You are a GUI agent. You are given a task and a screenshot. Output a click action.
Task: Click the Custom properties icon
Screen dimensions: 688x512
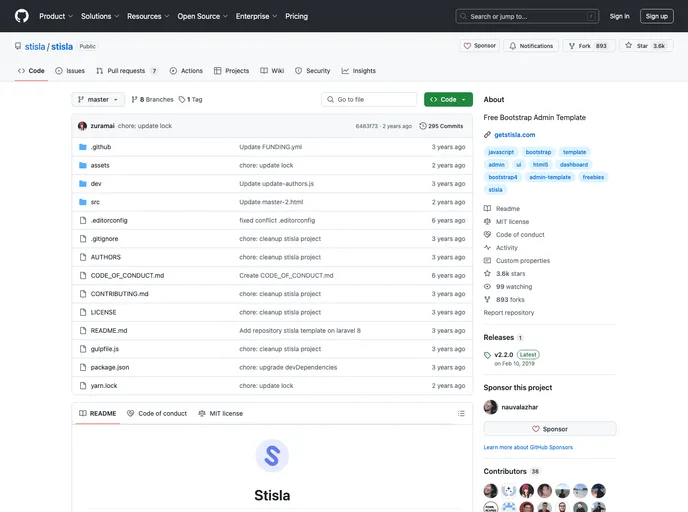pos(487,261)
